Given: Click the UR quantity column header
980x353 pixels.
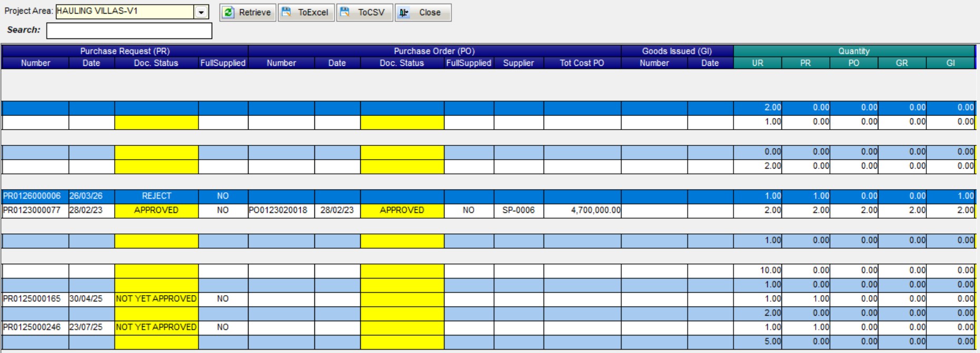Looking at the screenshot, I should (x=758, y=63).
